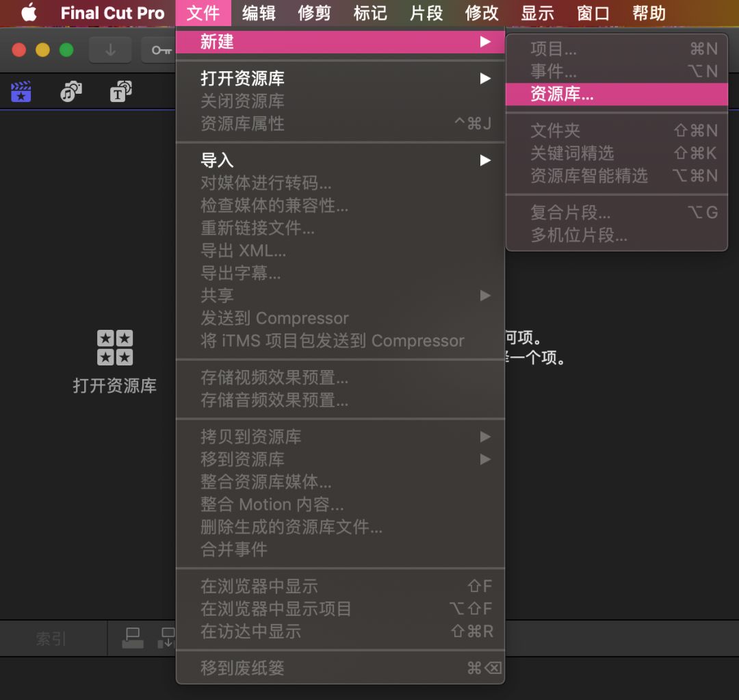Click the Import Media arrow button
Image resolution: width=739 pixels, height=700 pixels.
pos(110,50)
